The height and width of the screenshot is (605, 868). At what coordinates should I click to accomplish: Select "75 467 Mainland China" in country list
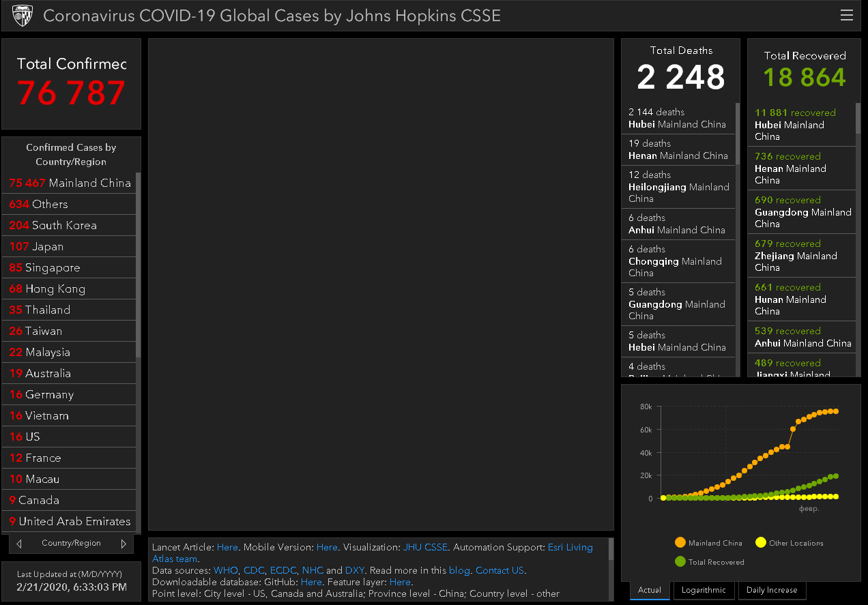pos(69,183)
